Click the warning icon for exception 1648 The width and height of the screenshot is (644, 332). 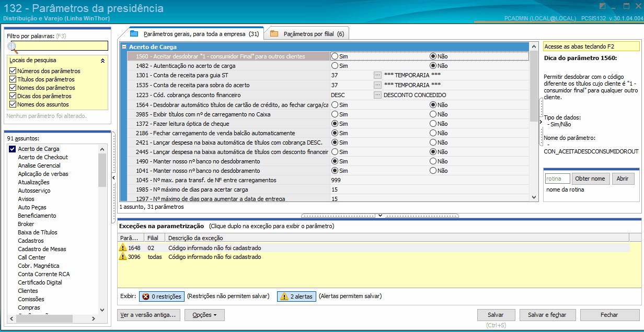pos(123,248)
